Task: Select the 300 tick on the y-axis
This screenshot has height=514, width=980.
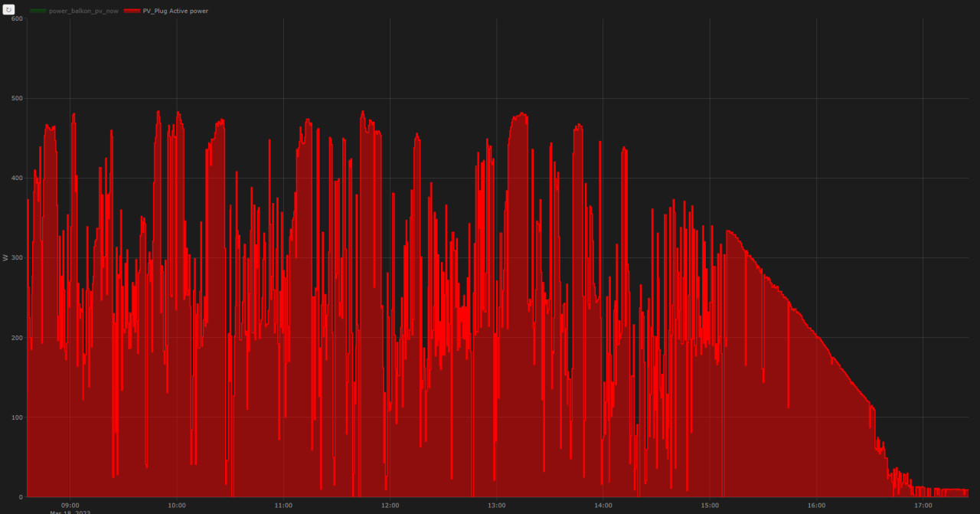Action: pyautogui.click(x=18, y=257)
